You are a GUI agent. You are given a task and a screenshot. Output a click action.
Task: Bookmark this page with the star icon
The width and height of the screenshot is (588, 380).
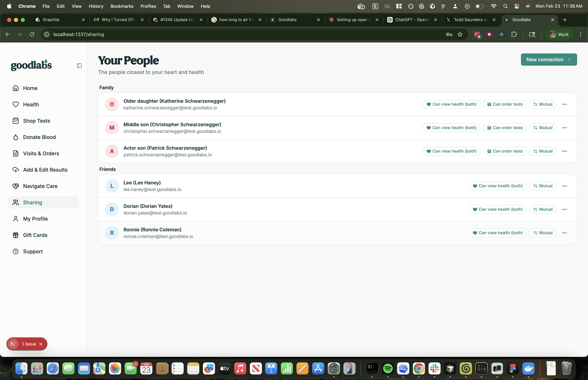pyautogui.click(x=460, y=35)
